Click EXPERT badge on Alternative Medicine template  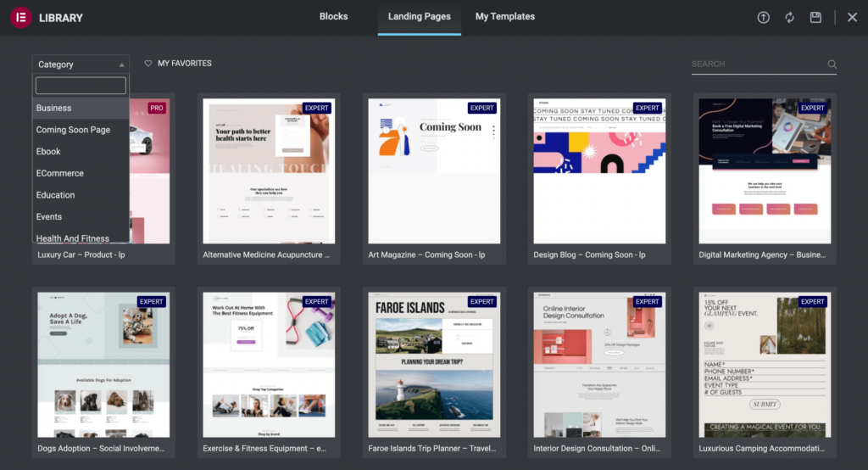click(x=317, y=108)
